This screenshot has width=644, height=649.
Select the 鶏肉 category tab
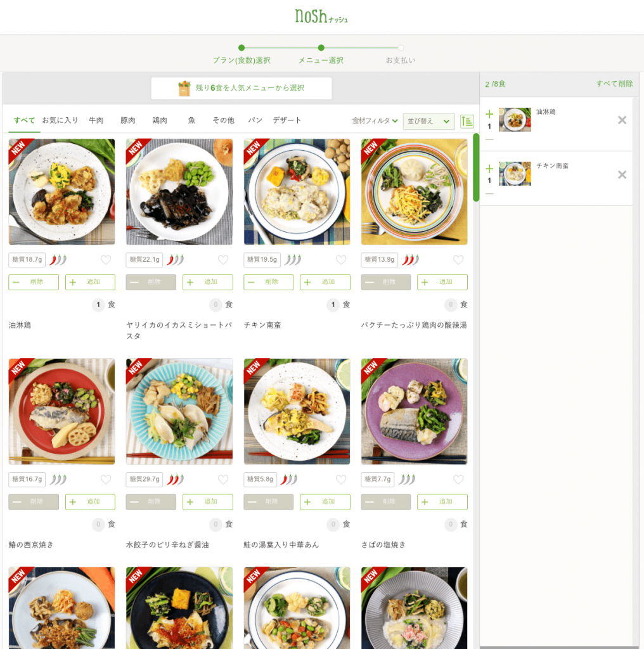tap(160, 120)
